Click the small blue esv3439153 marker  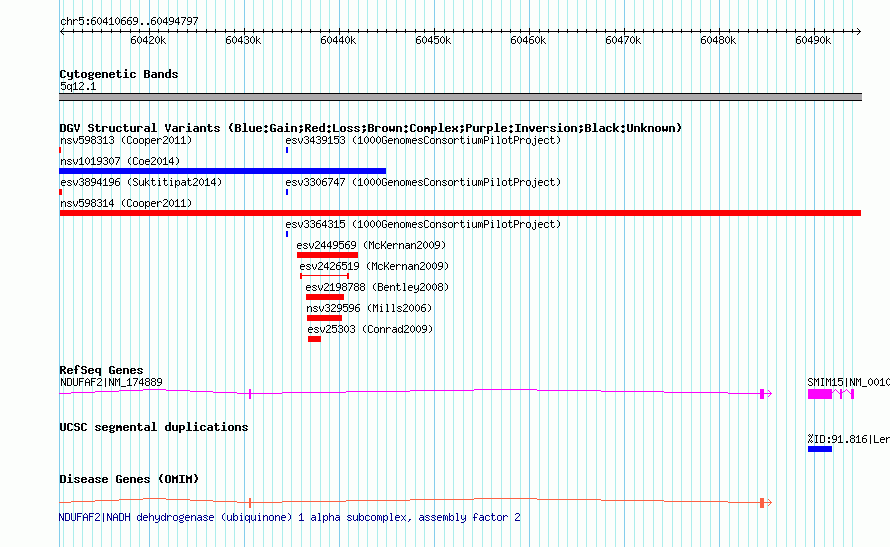pyautogui.click(x=287, y=150)
